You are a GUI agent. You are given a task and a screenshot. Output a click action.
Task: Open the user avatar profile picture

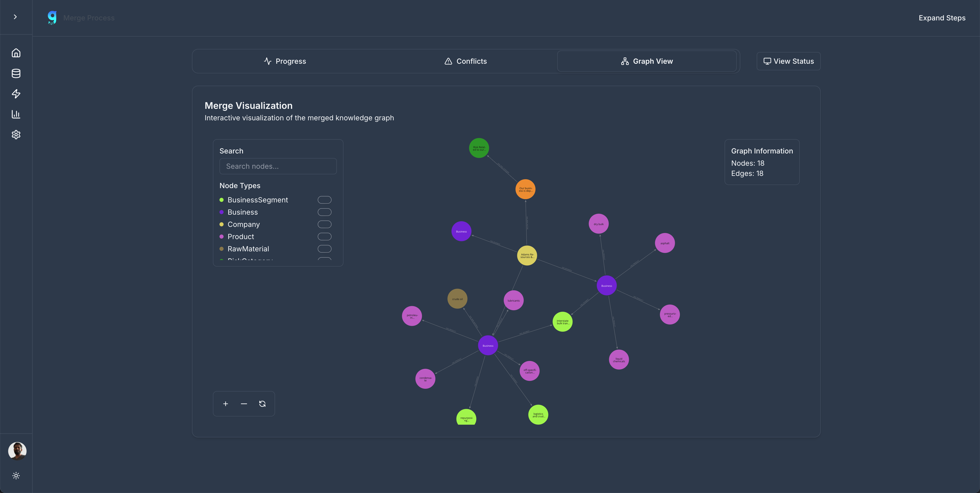pos(17,451)
